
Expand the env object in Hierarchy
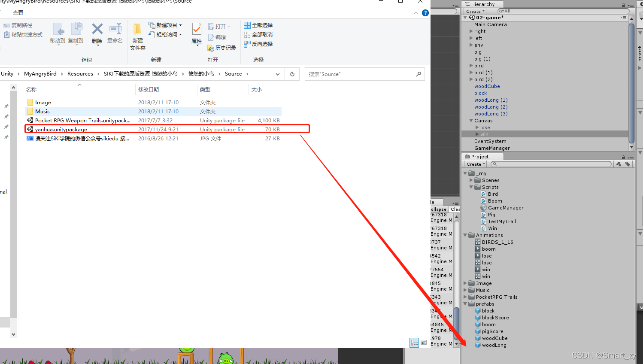tap(471, 45)
